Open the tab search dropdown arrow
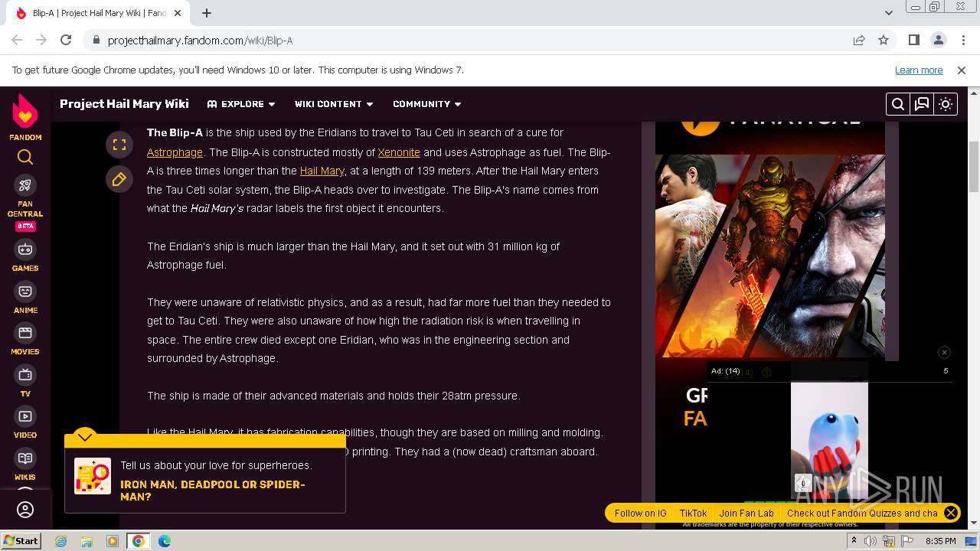This screenshot has width=980, height=551. click(x=889, y=13)
